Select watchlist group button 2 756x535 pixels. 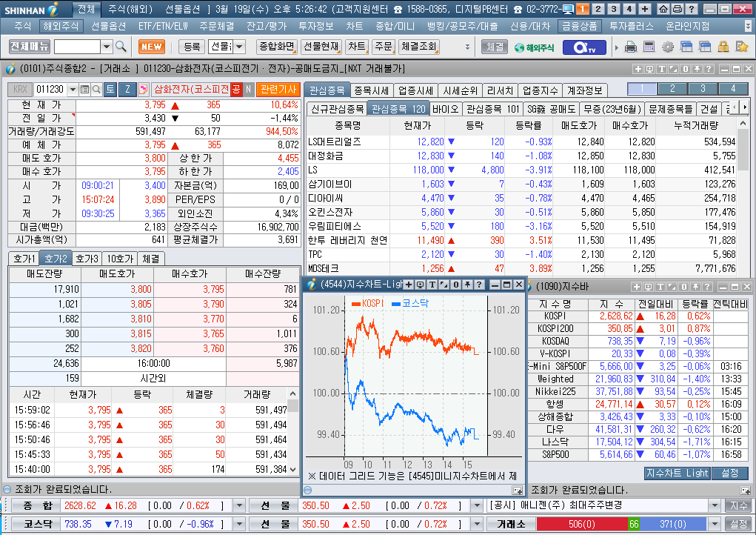tap(672, 89)
